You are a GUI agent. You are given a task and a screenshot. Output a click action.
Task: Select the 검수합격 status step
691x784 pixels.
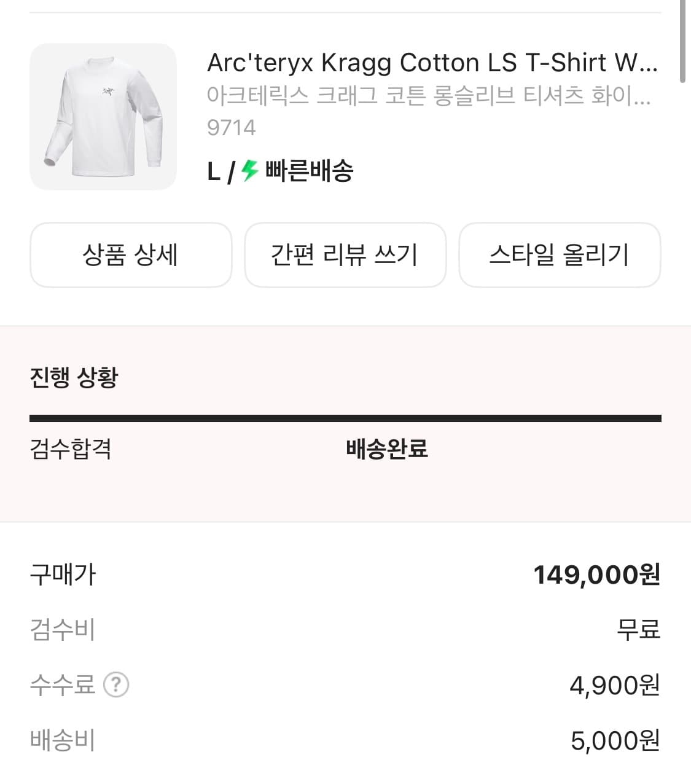pyautogui.click(x=71, y=449)
